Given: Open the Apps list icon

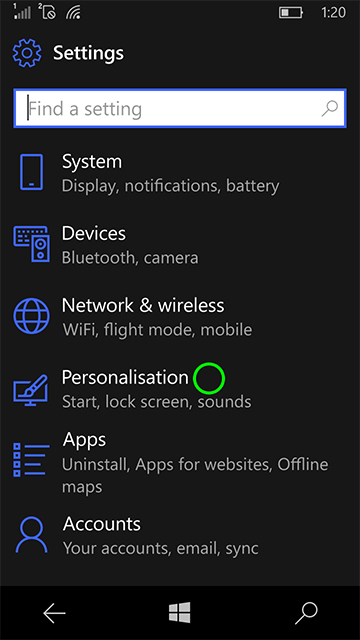Looking at the screenshot, I should click(31, 460).
